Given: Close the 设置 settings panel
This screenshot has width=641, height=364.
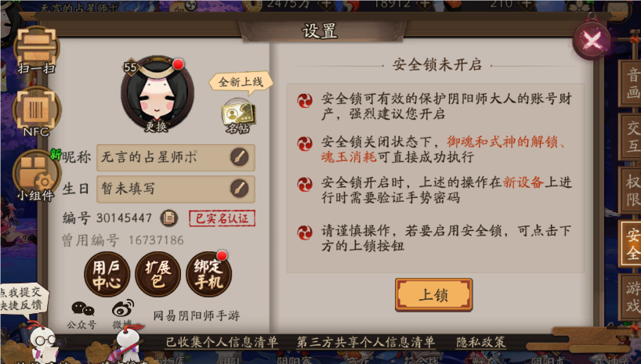Looking at the screenshot, I should coord(592,40).
